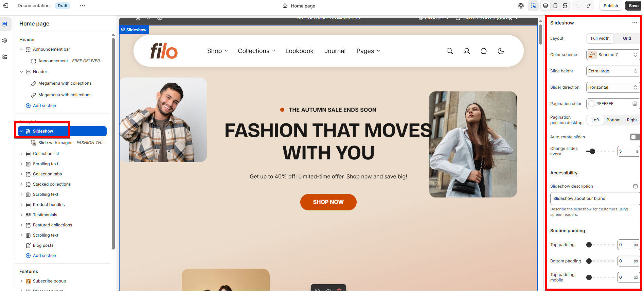This screenshot has width=644, height=292.
Task: Switch to mobile preview icon
Action: coord(555,6)
